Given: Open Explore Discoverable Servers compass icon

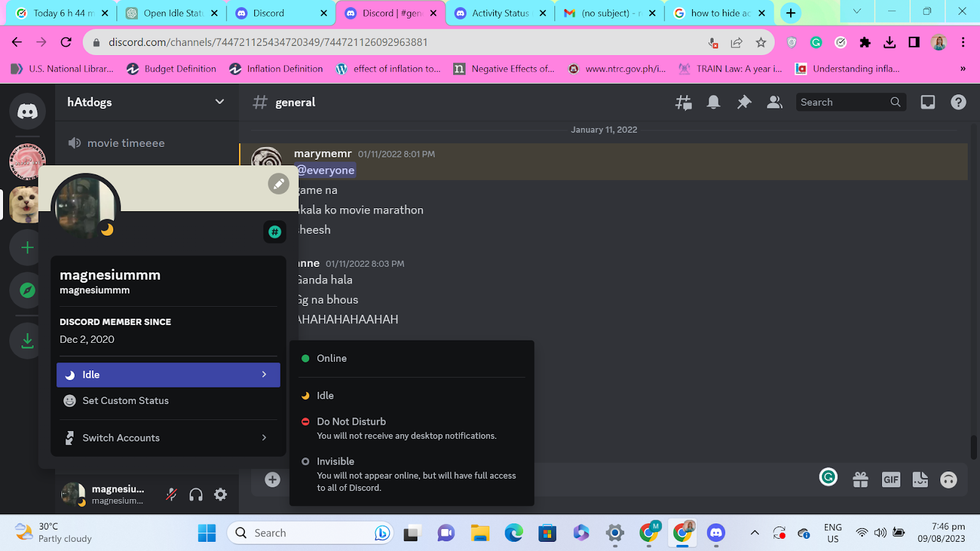Looking at the screenshot, I should click(x=27, y=290).
